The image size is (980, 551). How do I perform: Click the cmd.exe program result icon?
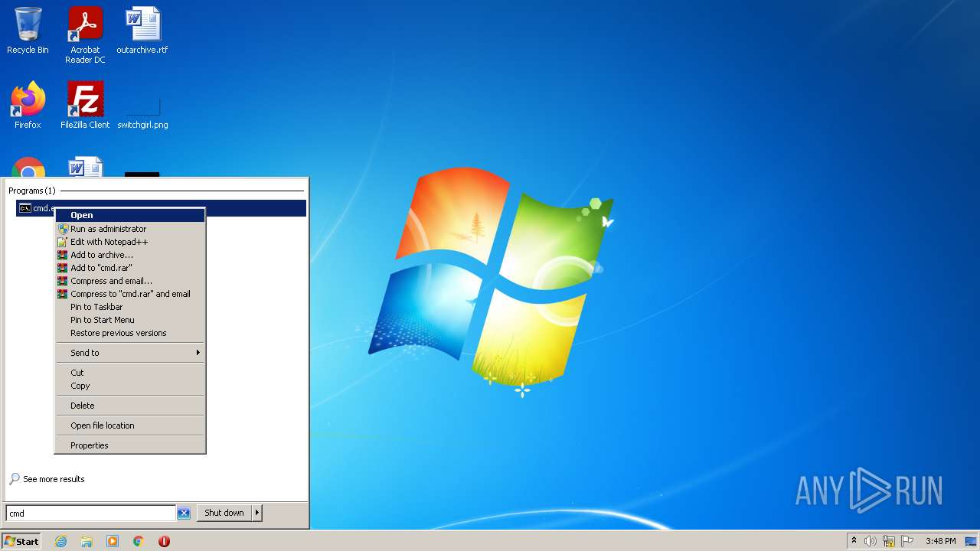coord(25,208)
